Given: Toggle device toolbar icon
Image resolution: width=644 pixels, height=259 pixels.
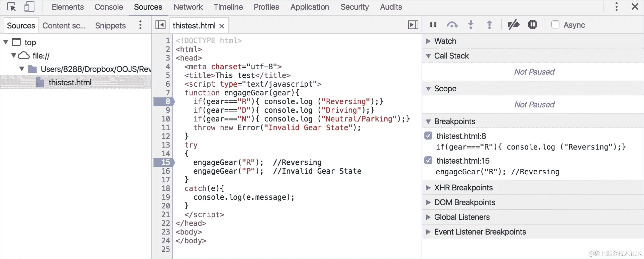Looking at the screenshot, I should pyautogui.click(x=29, y=7).
